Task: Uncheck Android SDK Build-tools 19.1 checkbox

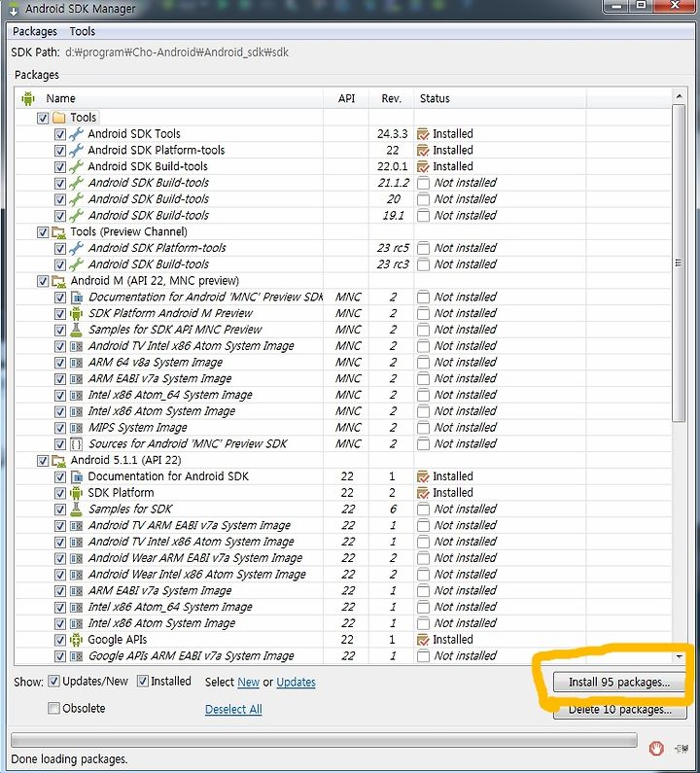Action: point(59,216)
